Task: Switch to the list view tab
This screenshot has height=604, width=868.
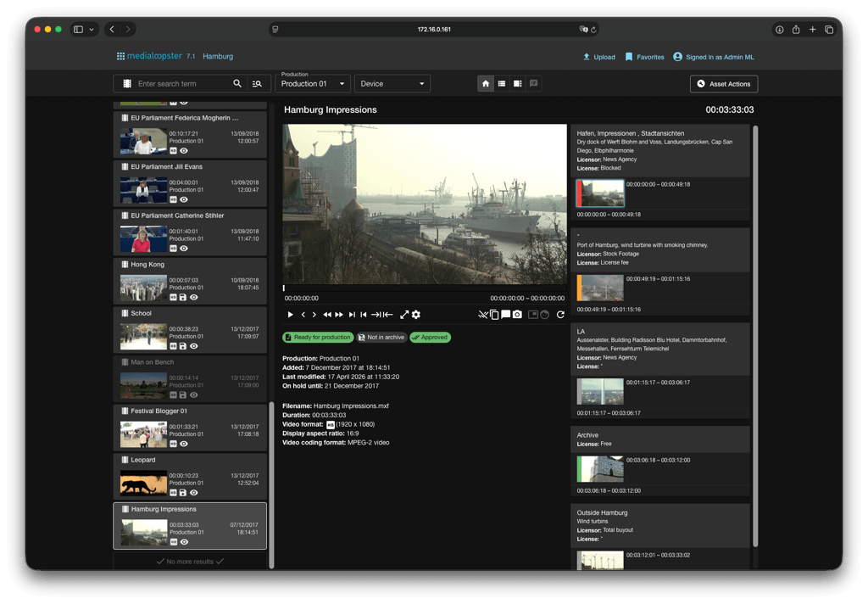Action: (502, 84)
